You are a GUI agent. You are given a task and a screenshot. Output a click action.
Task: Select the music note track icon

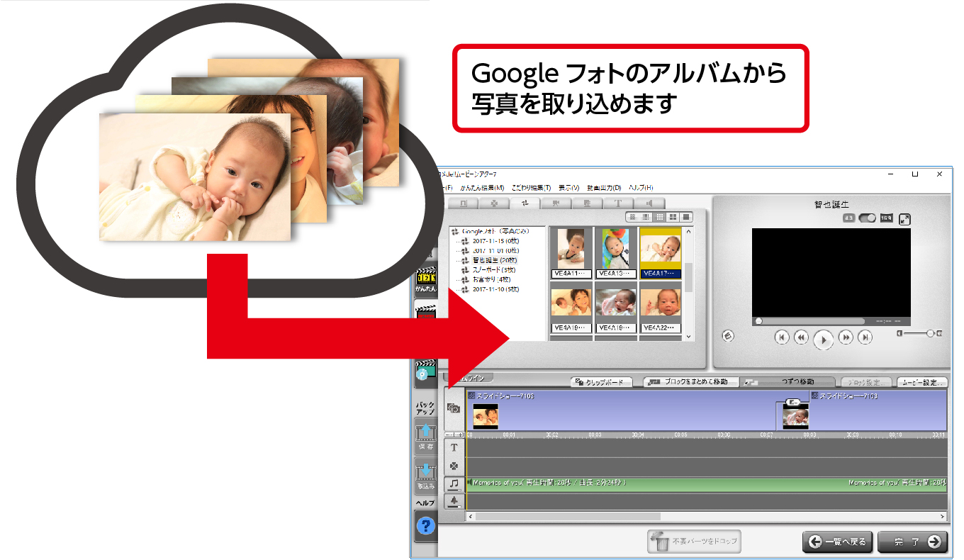click(x=455, y=483)
